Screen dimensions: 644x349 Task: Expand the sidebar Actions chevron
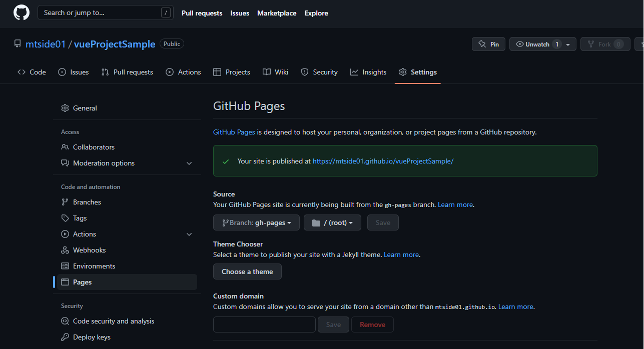[x=189, y=234]
